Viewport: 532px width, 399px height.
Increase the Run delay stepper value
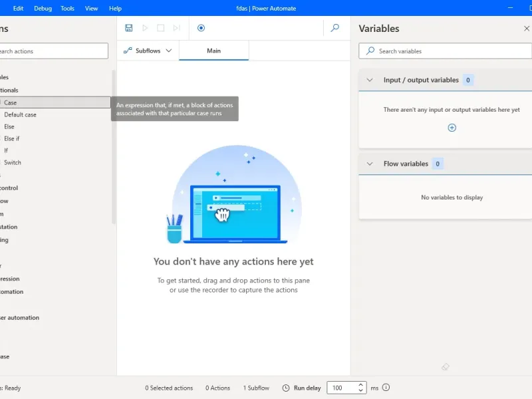pyautogui.click(x=361, y=384)
